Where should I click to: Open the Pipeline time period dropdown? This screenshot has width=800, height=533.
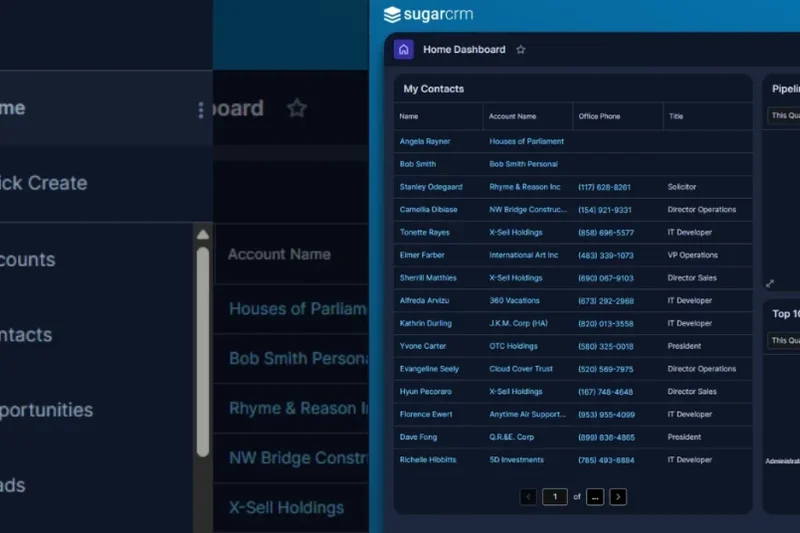(783, 116)
